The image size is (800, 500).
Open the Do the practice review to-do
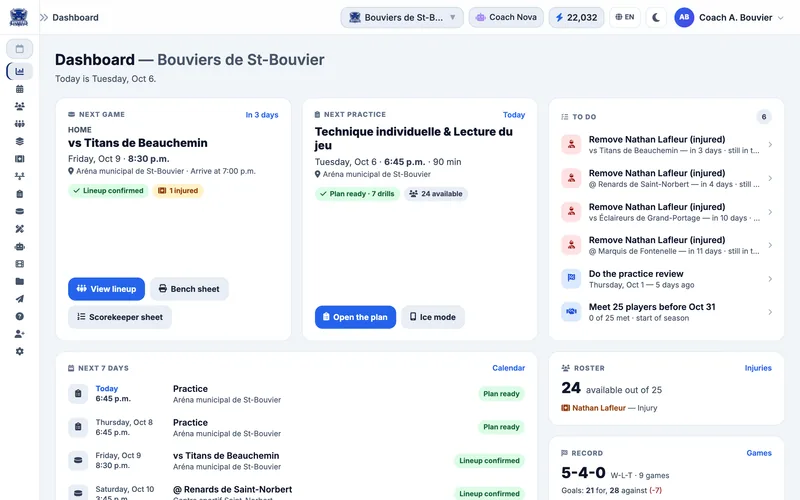666,279
